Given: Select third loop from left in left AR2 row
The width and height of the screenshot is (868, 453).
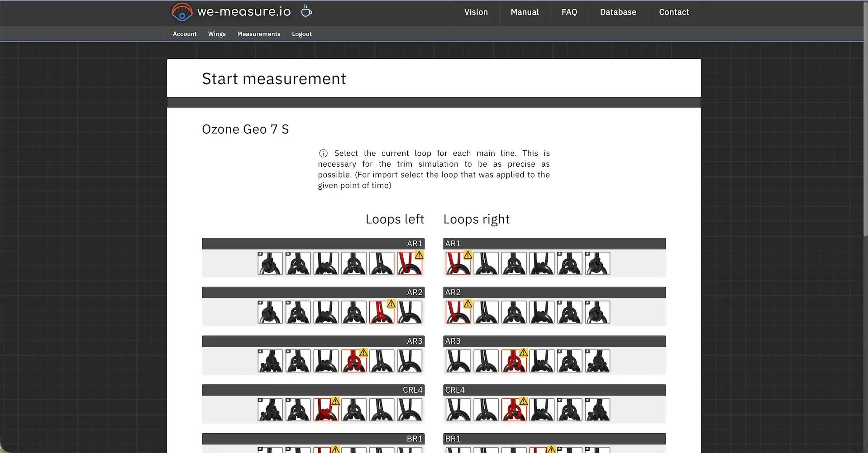Looking at the screenshot, I should tap(326, 313).
